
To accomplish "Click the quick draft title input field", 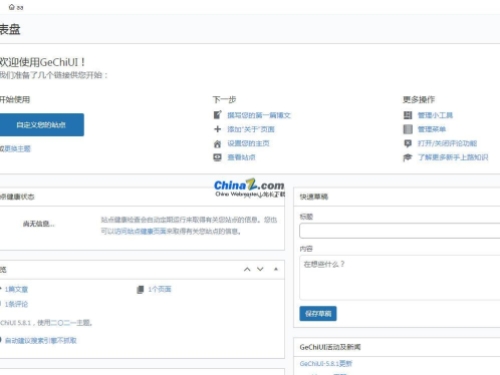I will tap(400, 231).
